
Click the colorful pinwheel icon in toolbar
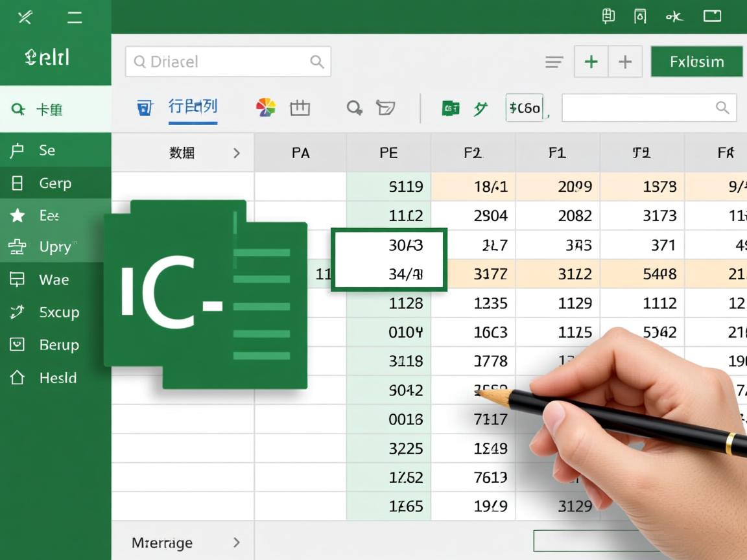point(266,108)
